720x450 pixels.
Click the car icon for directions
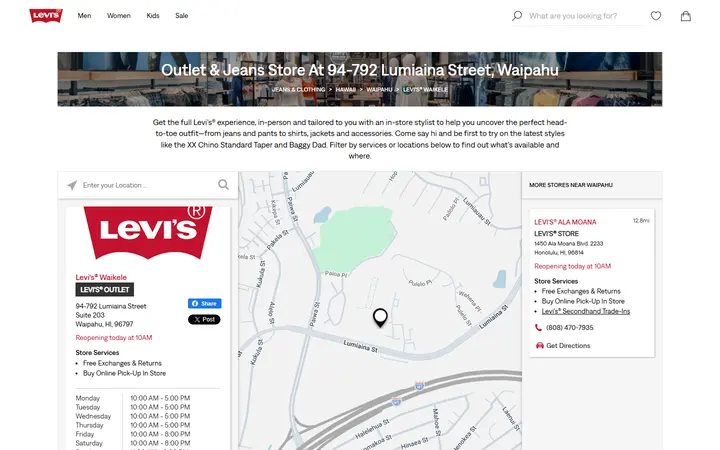(x=540, y=345)
